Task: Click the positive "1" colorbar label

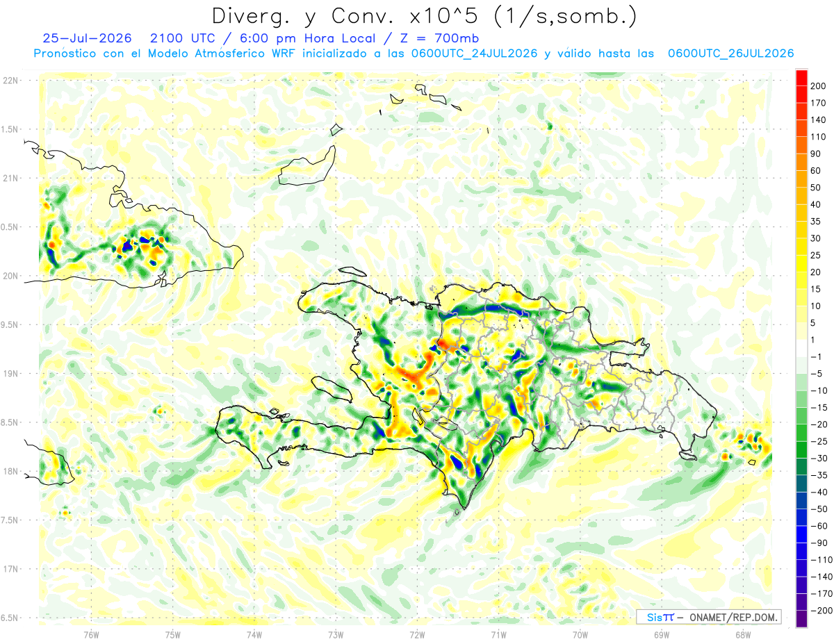Action: (813, 340)
